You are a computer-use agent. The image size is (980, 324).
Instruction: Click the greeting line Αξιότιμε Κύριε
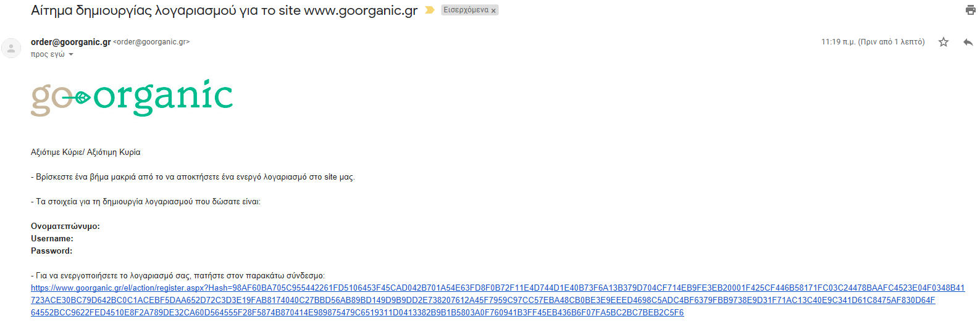pyautogui.click(x=86, y=152)
